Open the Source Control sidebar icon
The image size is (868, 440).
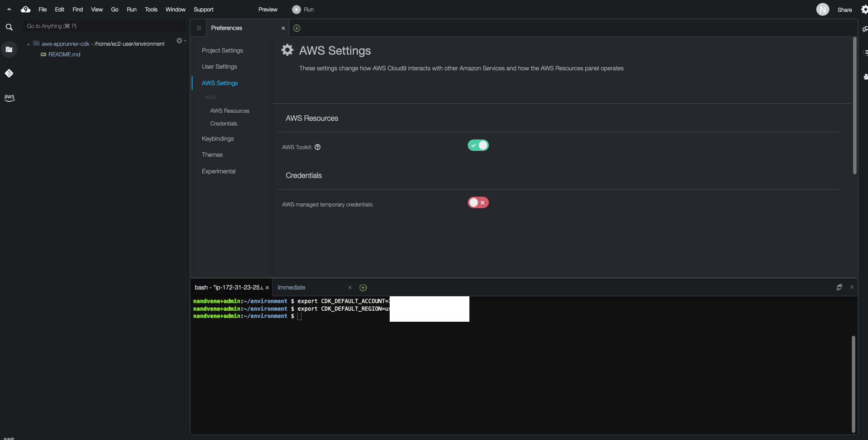pos(9,73)
